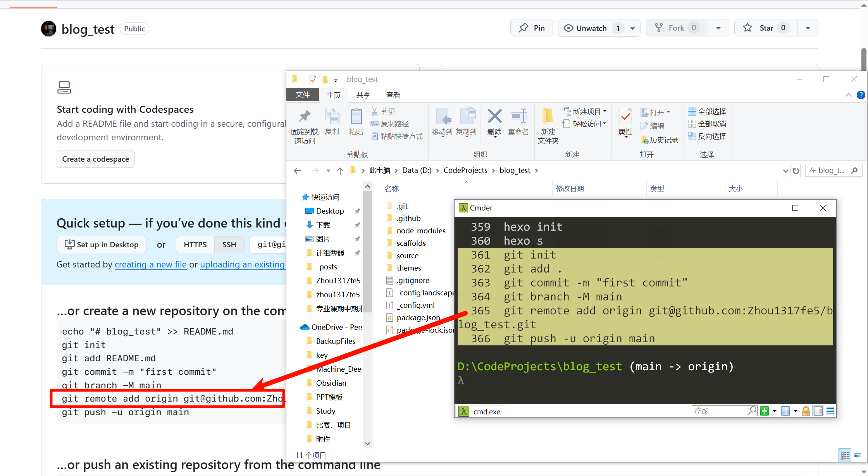Click Select none in ribbon
This screenshot has height=476, width=868.
pyautogui.click(x=707, y=124)
